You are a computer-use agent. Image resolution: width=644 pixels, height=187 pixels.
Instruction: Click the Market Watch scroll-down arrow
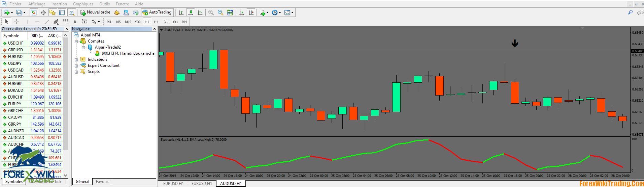click(x=66, y=176)
